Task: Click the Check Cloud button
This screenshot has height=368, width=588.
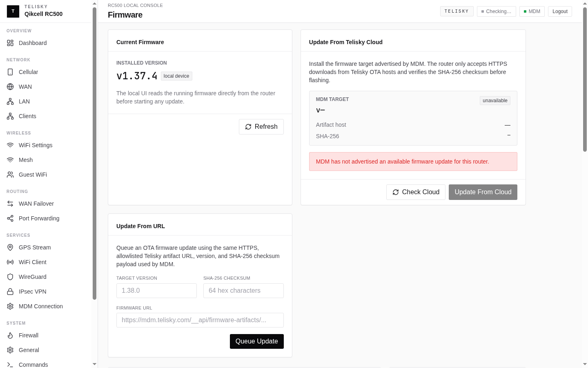Action: [x=416, y=192]
